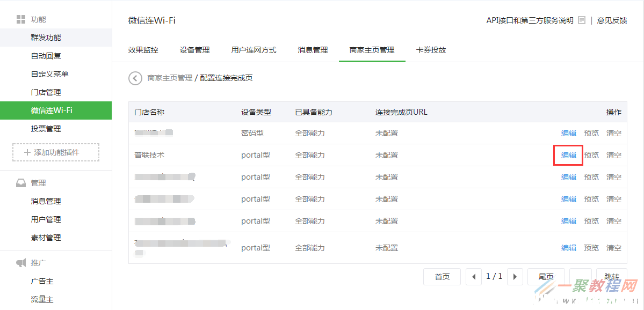Click the document icon next to API接口和第三方服务说明
The height and width of the screenshot is (310, 644).
click(x=582, y=20)
